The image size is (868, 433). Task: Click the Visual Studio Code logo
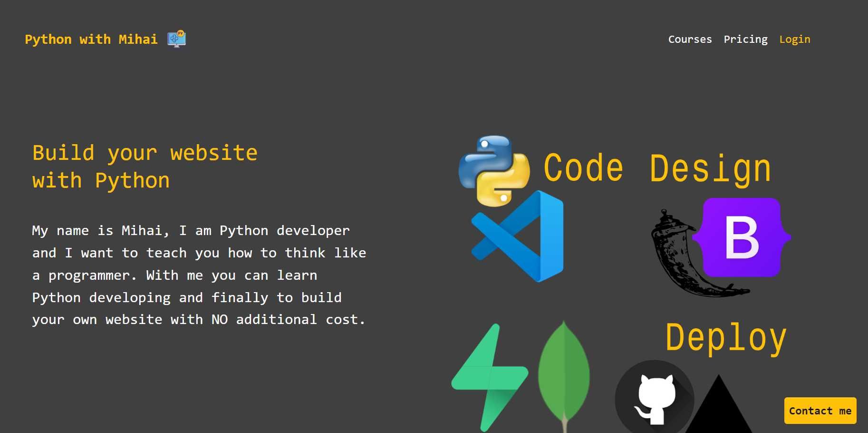tap(517, 236)
